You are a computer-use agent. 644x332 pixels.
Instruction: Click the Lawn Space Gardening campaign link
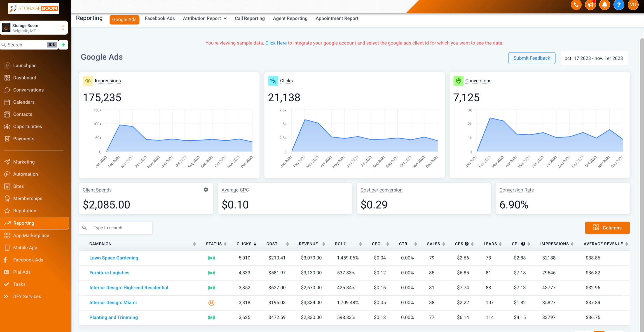[x=114, y=258]
